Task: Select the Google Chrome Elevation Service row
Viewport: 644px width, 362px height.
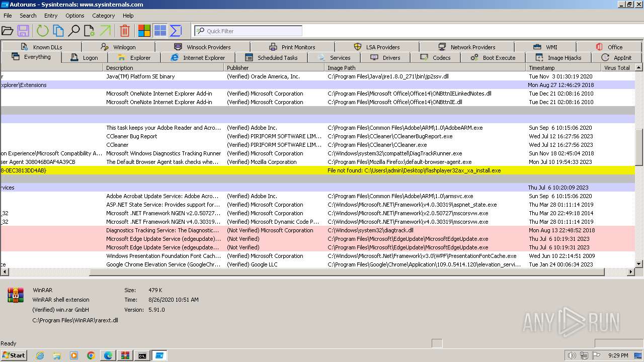Action: click(x=317, y=264)
